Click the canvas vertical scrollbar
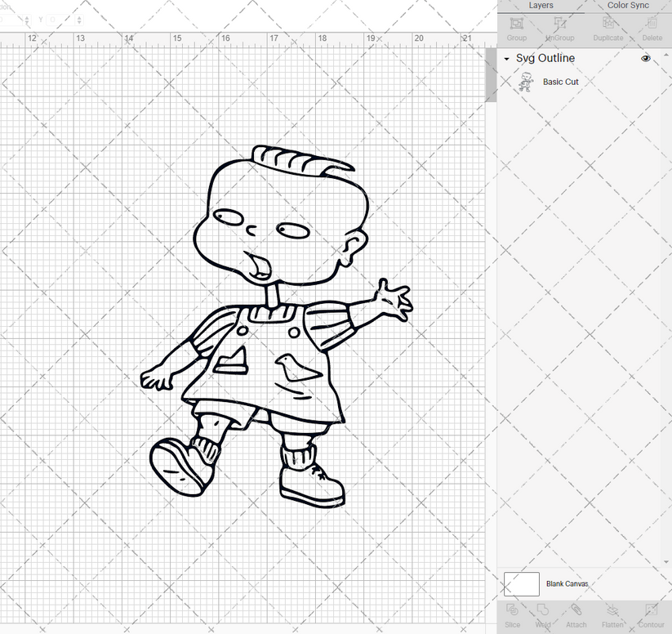The height and width of the screenshot is (634, 672). click(491, 74)
